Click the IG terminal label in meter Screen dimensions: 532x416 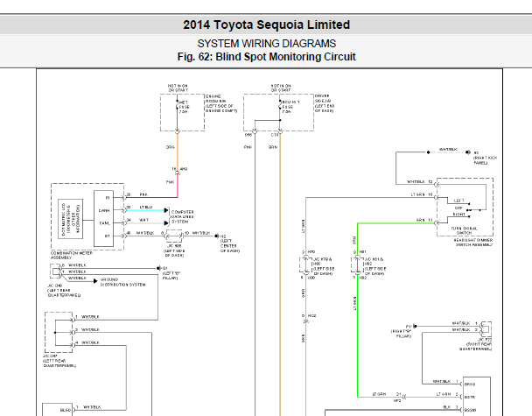(108, 198)
